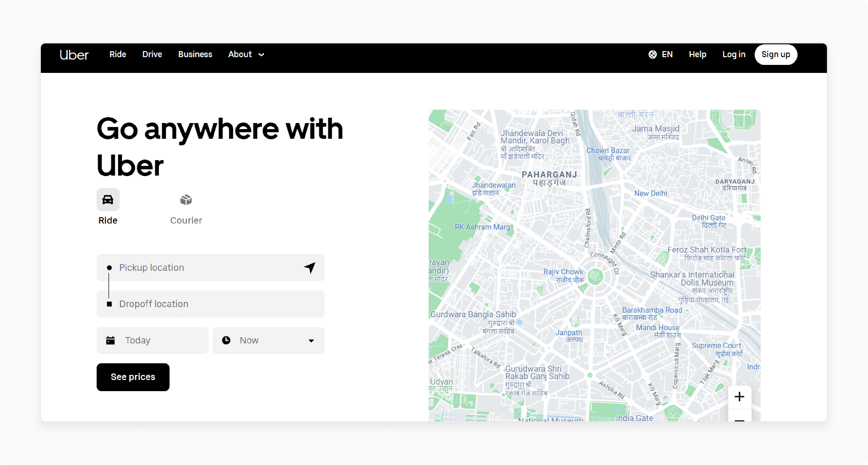The height and width of the screenshot is (465, 868).
Task: Open the Help link
Action: [697, 54]
